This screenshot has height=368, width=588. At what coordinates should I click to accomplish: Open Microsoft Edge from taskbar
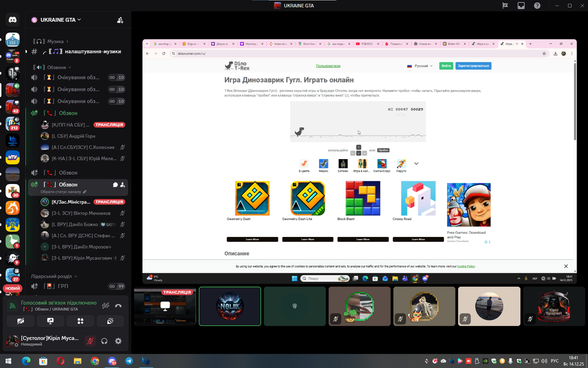point(26,361)
